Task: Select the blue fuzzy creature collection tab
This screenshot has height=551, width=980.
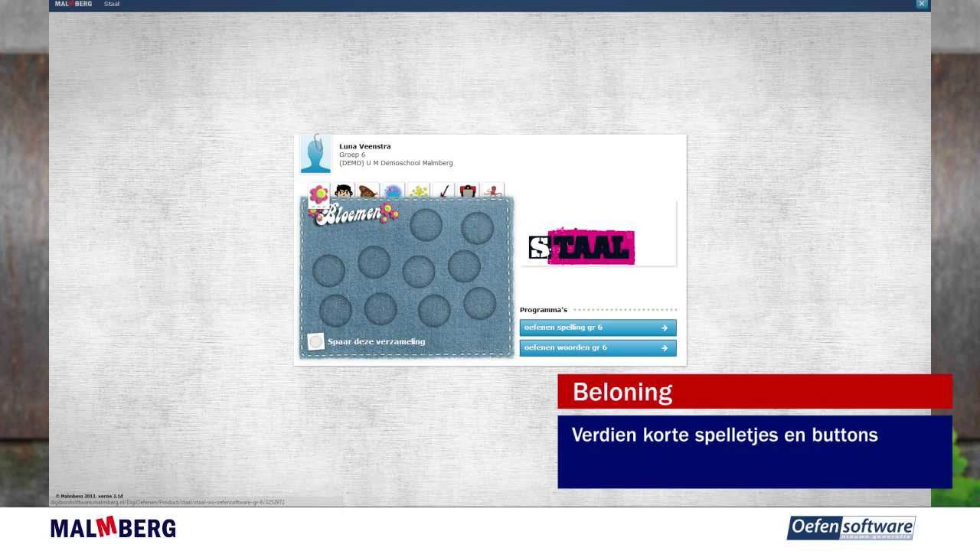Action: coord(393,191)
